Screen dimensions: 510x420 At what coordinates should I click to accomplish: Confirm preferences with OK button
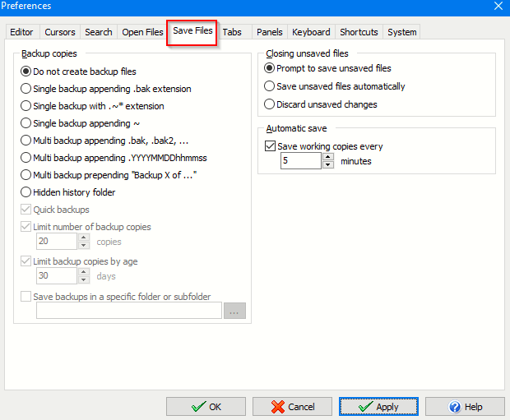click(206, 406)
